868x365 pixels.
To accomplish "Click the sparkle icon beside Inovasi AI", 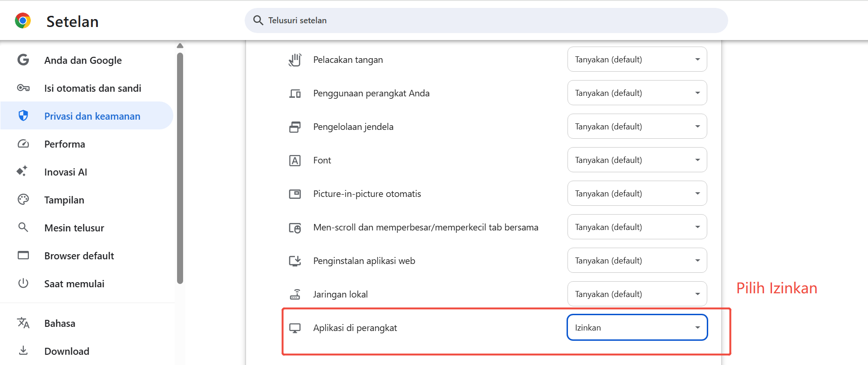I will (x=22, y=171).
